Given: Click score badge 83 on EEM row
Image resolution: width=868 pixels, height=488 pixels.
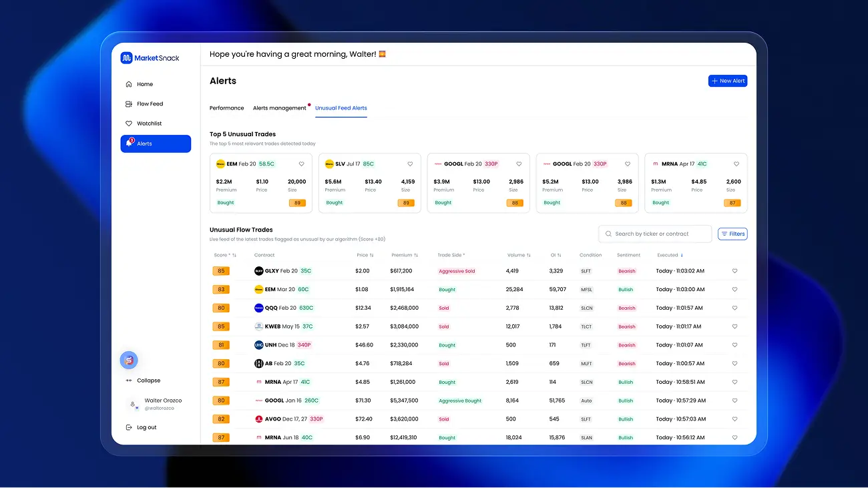Looking at the screenshot, I should [221, 290].
